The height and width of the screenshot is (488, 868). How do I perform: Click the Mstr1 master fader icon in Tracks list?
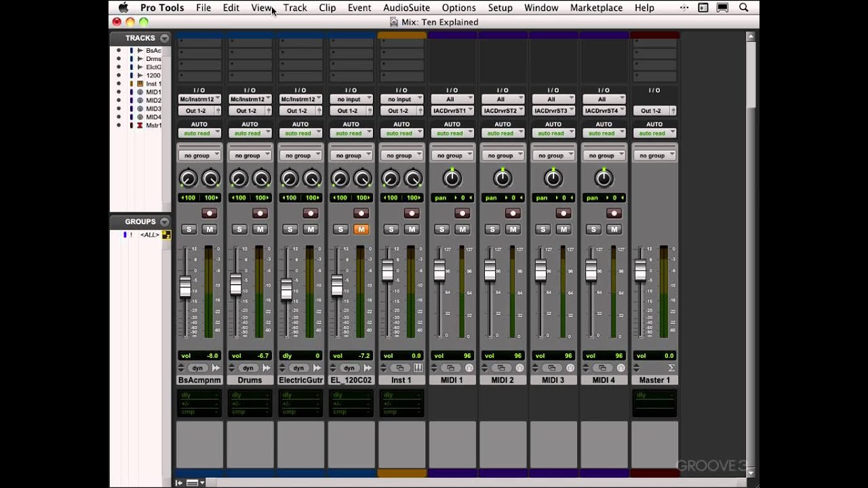pyautogui.click(x=140, y=125)
